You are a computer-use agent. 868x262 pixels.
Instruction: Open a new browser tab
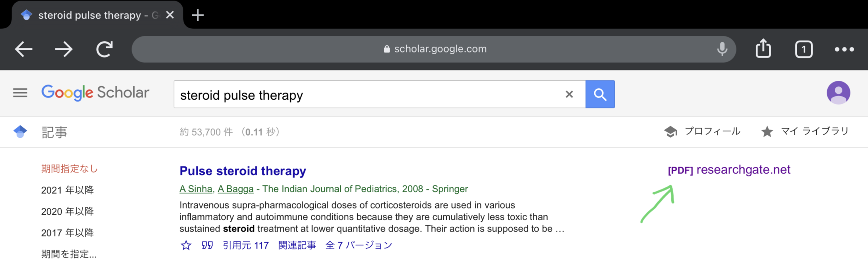(198, 15)
